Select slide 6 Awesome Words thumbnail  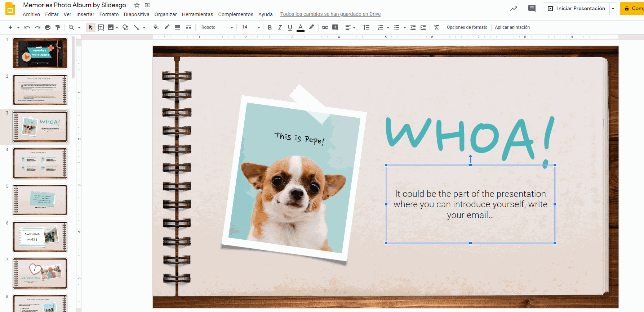click(40, 237)
